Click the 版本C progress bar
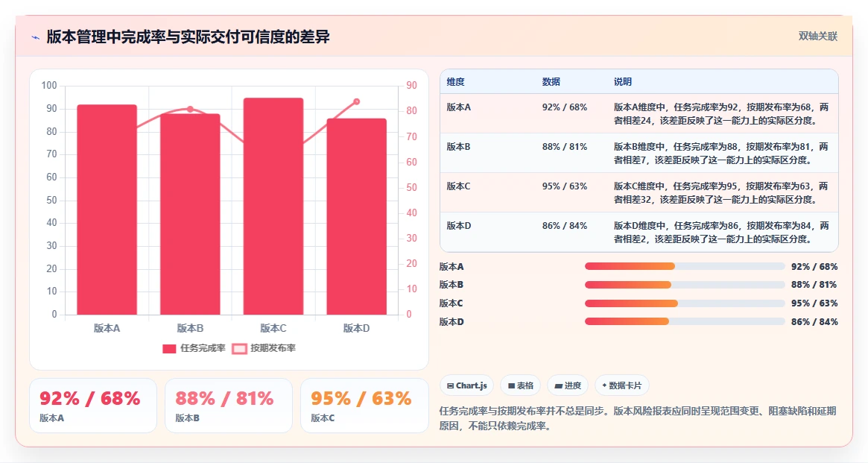Screen dimensions: 868x463 [685, 303]
